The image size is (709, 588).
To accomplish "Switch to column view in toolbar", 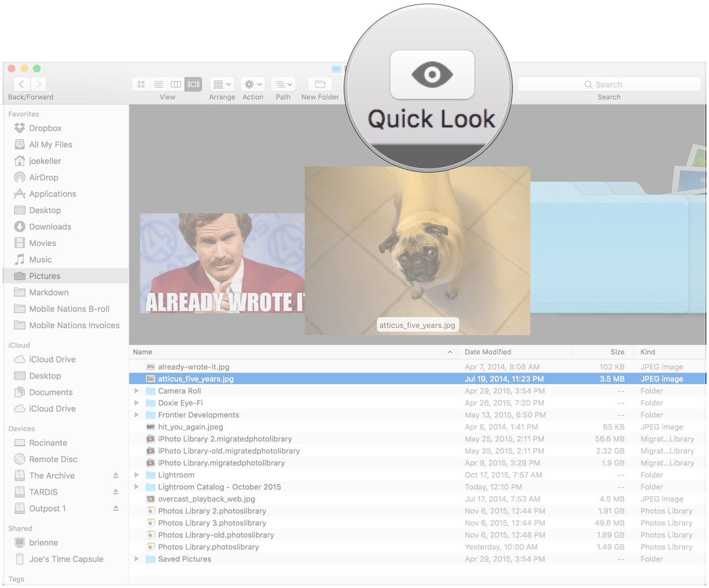I will click(x=176, y=85).
